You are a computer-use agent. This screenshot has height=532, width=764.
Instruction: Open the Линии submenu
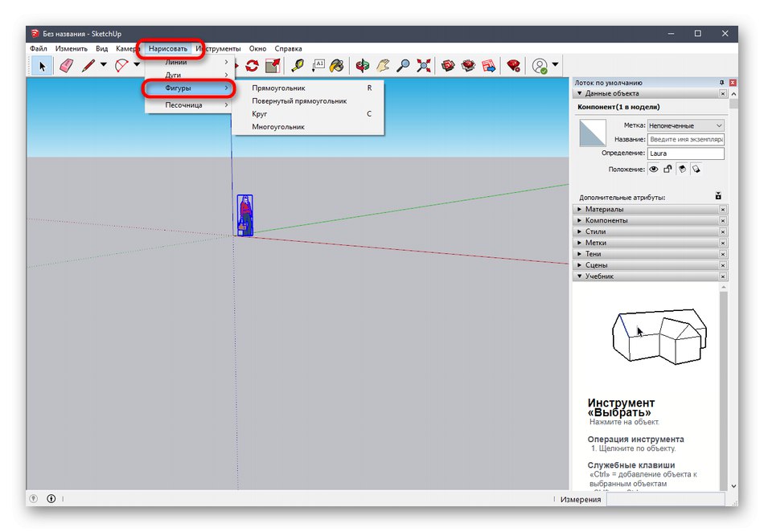190,63
